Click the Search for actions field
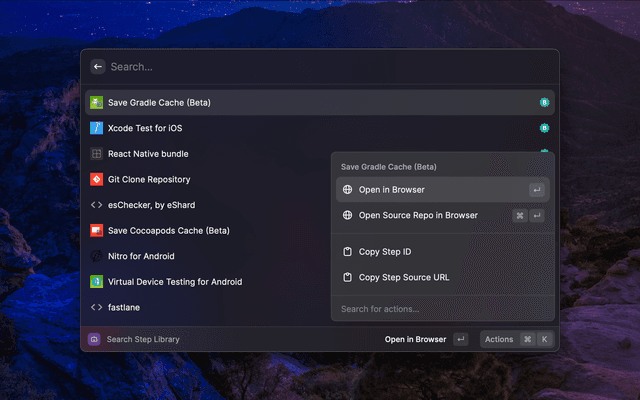The image size is (640, 400). pos(442,309)
